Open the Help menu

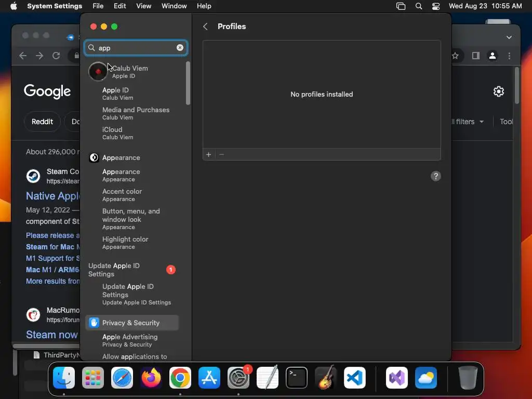[x=204, y=6]
